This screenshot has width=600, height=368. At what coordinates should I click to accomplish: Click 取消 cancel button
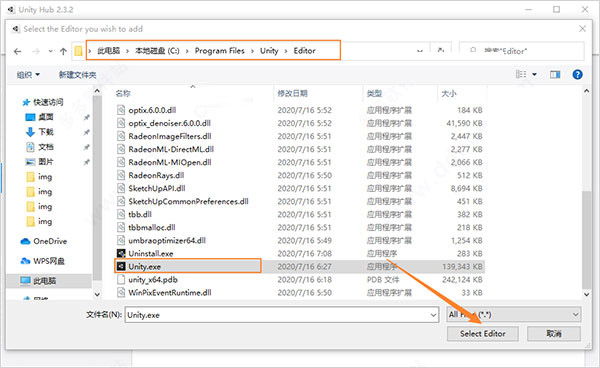click(x=554, y=334)
